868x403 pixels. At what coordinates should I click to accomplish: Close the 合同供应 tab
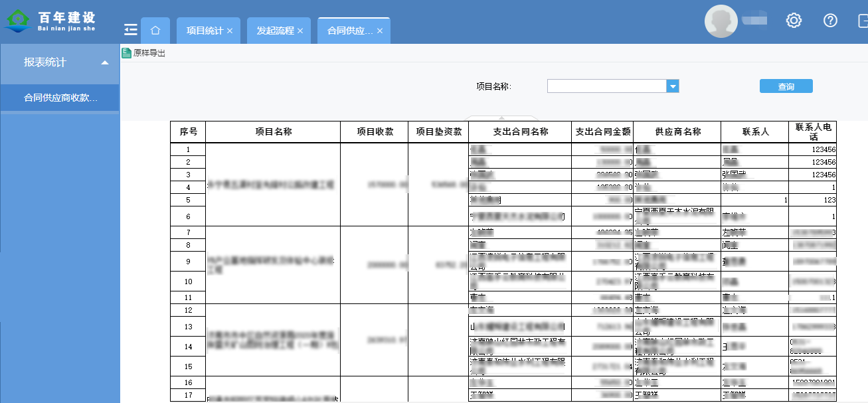click(380, 31)
